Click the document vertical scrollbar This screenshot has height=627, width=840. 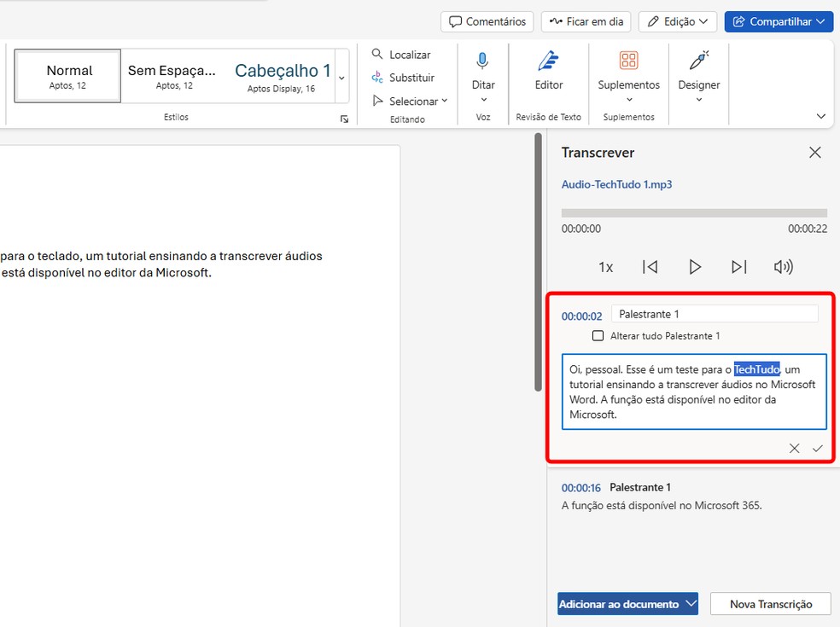point(539,263)
